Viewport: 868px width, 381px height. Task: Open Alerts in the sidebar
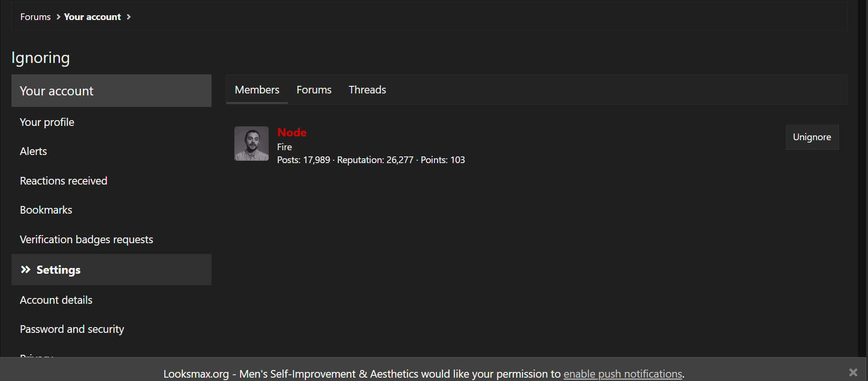pyautogui.click(x=33, y=152)
